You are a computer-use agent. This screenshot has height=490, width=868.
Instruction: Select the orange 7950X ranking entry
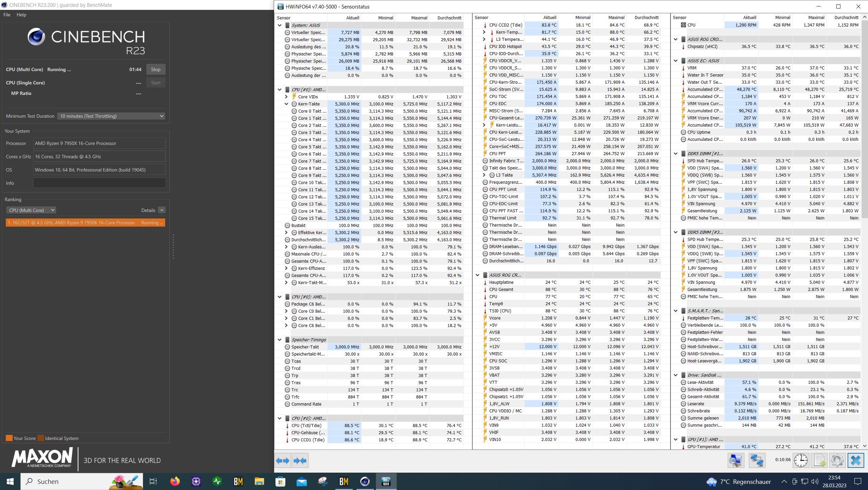[85, 223]
